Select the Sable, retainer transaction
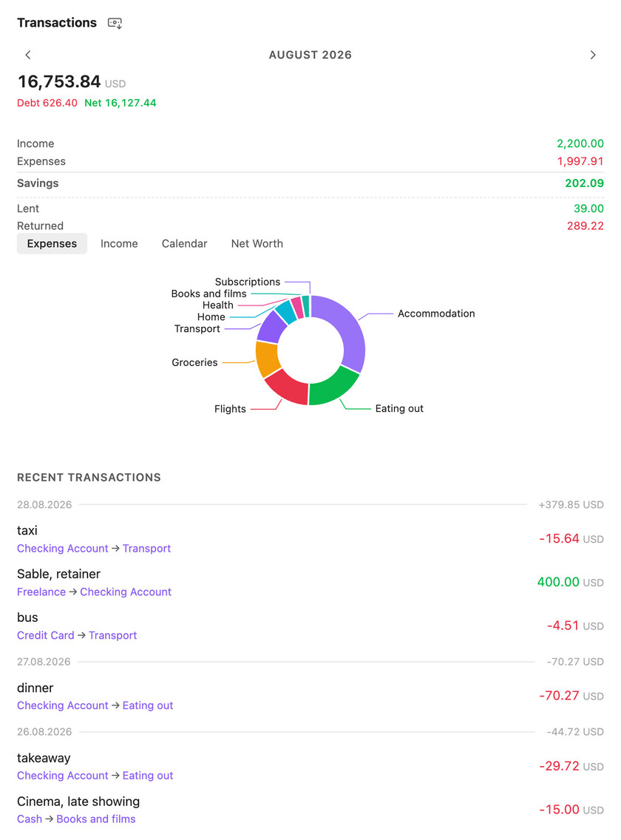 [310, 583]
